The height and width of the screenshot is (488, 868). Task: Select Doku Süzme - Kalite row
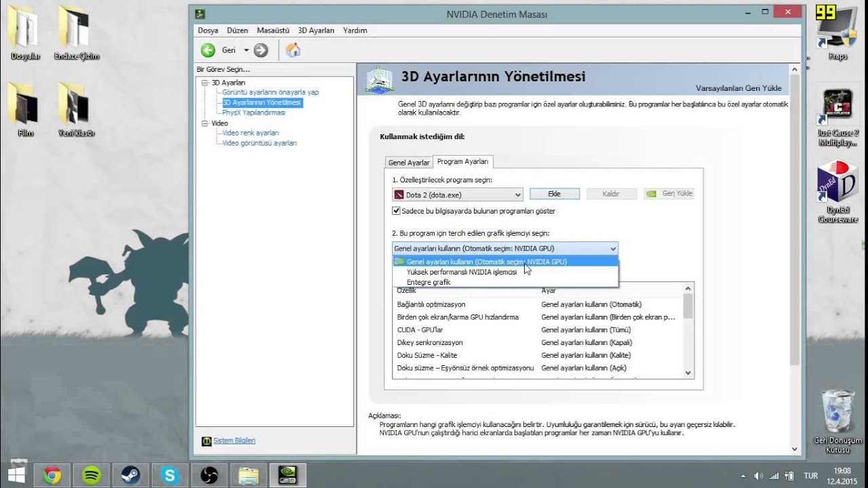[537, 355]
